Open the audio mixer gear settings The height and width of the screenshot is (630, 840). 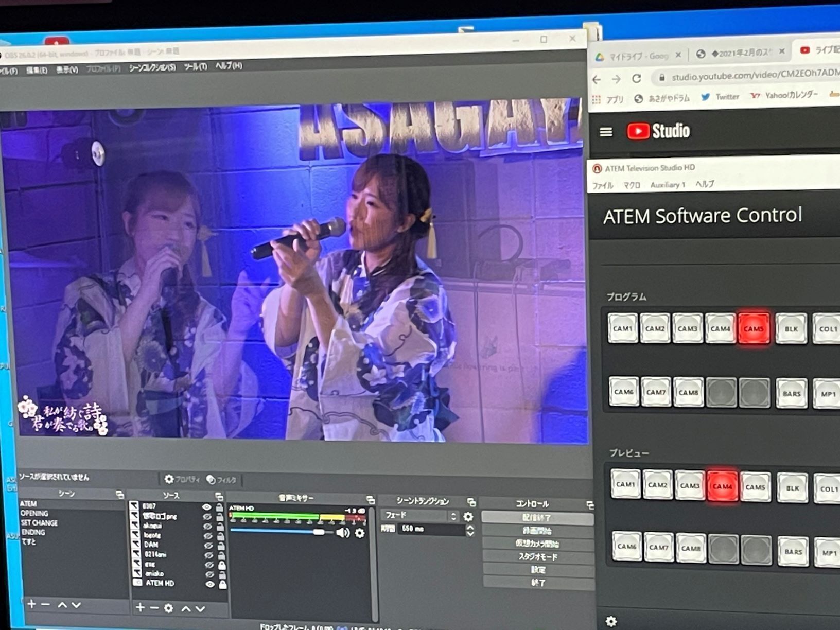tap(360, 533)
